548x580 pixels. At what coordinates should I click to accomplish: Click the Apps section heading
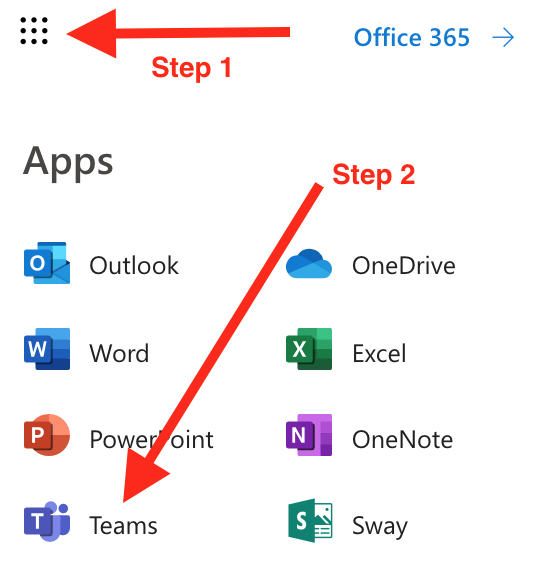coord(68,163)
